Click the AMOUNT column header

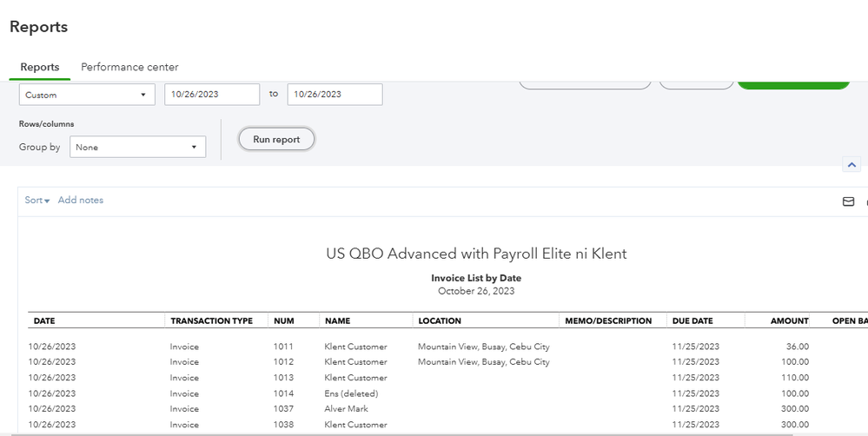pyautogui.click(x=789, y=321)
